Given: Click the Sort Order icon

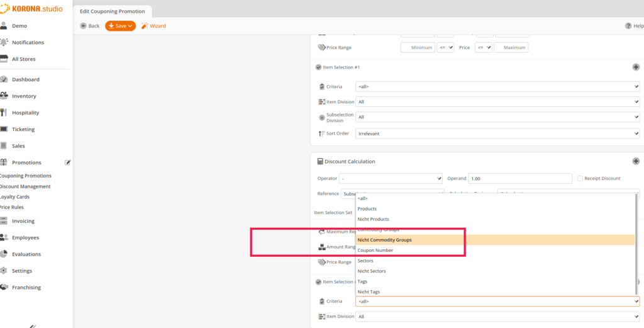Looking at the screenshot, I should 321,133.
